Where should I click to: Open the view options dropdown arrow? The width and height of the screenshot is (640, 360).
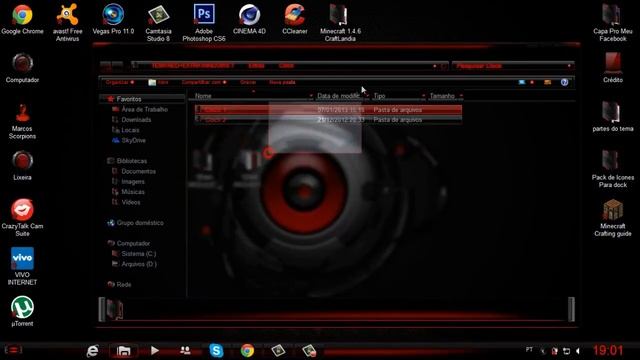[532, 82]
